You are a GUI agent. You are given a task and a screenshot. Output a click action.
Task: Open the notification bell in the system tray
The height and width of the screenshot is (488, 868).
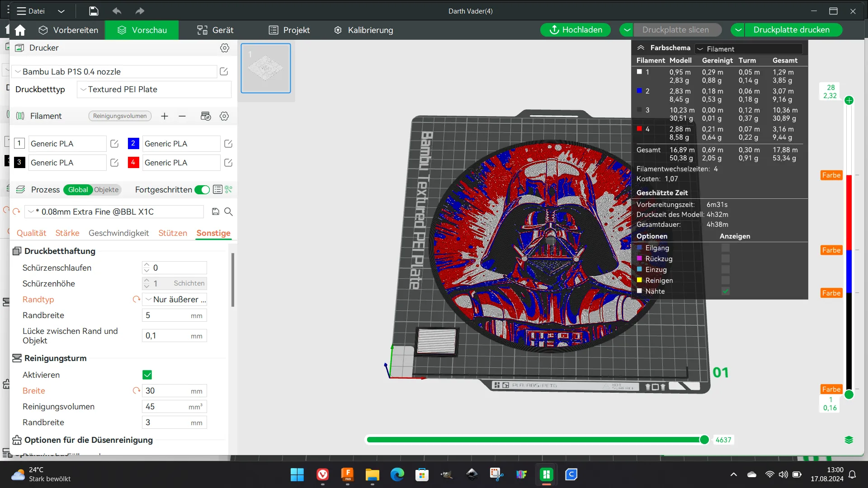point(852,474)
